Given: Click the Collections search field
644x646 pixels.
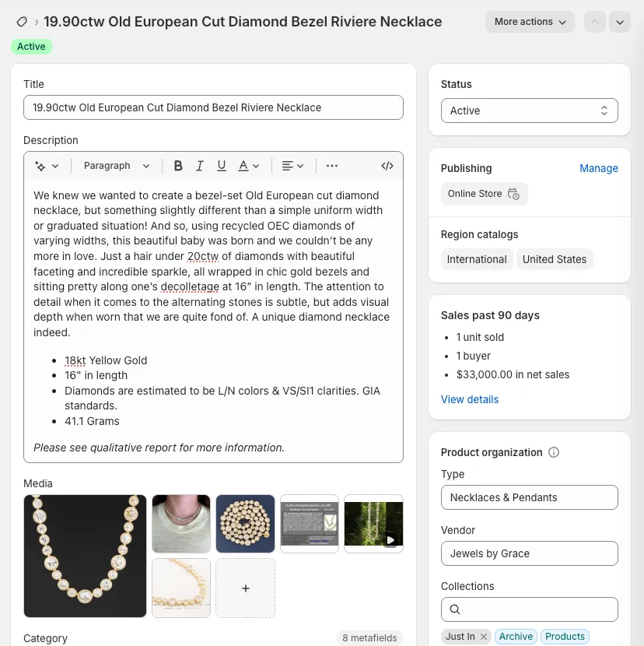Looking at the screenshot, I should click(530, 609).
